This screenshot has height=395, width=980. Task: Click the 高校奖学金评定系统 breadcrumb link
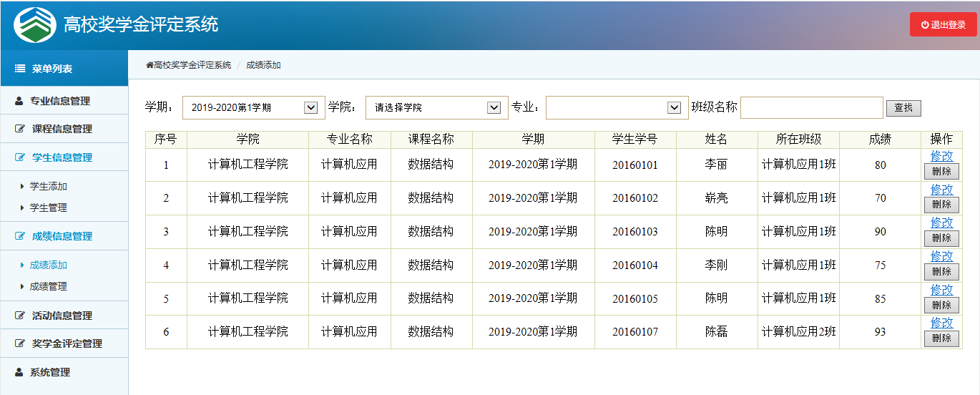click(x=192, y=65)
